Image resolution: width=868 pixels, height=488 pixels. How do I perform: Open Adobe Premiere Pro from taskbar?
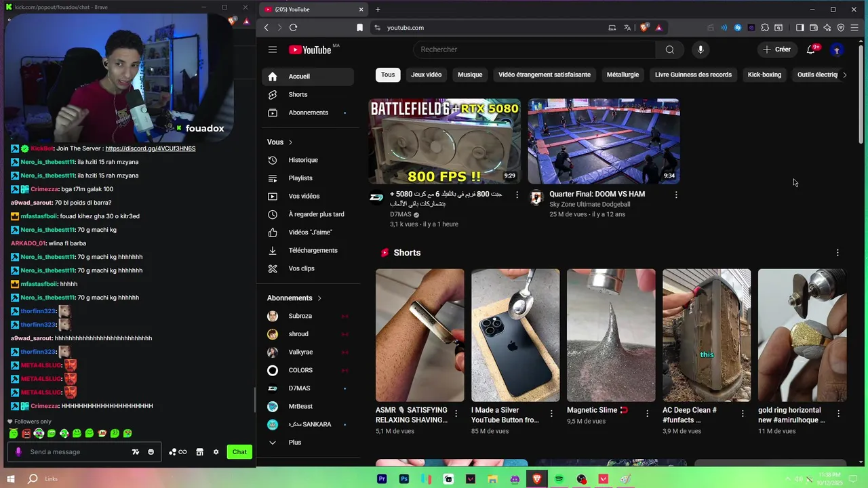point(382,479)
